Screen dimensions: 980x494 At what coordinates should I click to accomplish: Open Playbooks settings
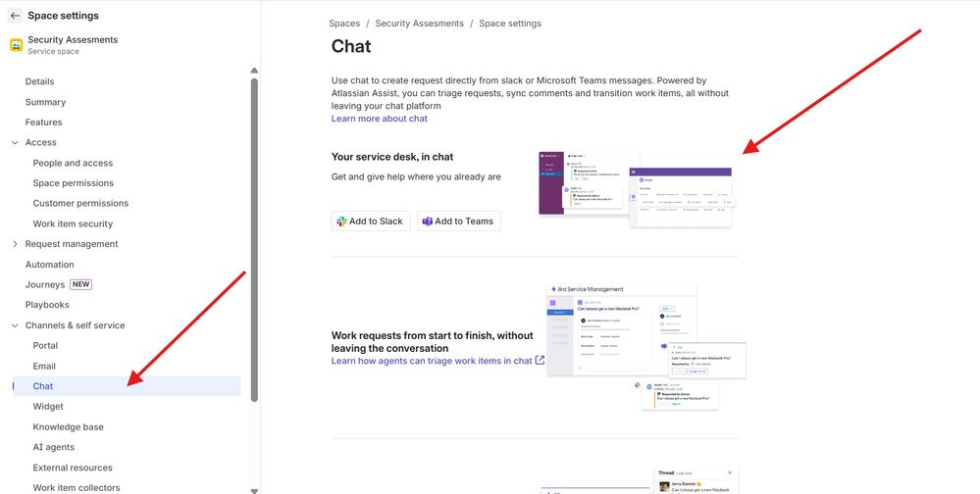coord(47,305)
